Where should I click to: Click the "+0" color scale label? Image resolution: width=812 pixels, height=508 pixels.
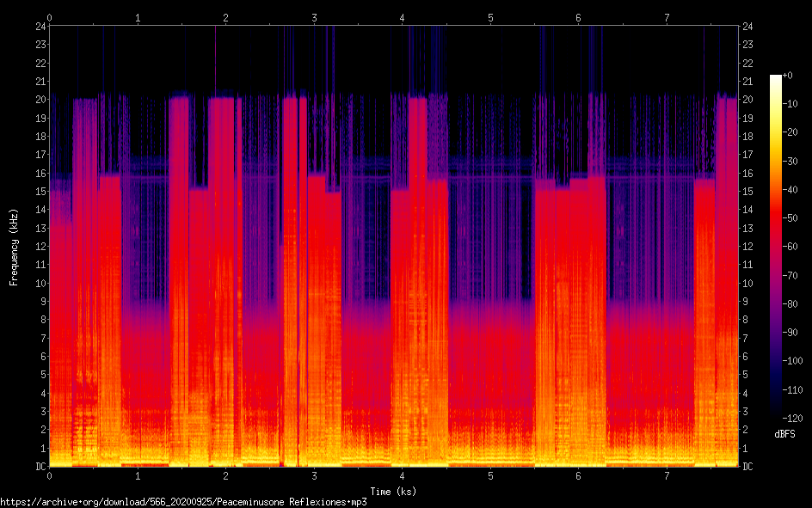[787, 76]
